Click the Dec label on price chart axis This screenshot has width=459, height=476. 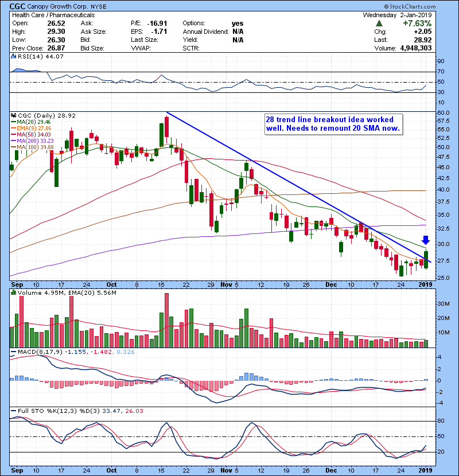pyautogui.click(x=331, y=285)
